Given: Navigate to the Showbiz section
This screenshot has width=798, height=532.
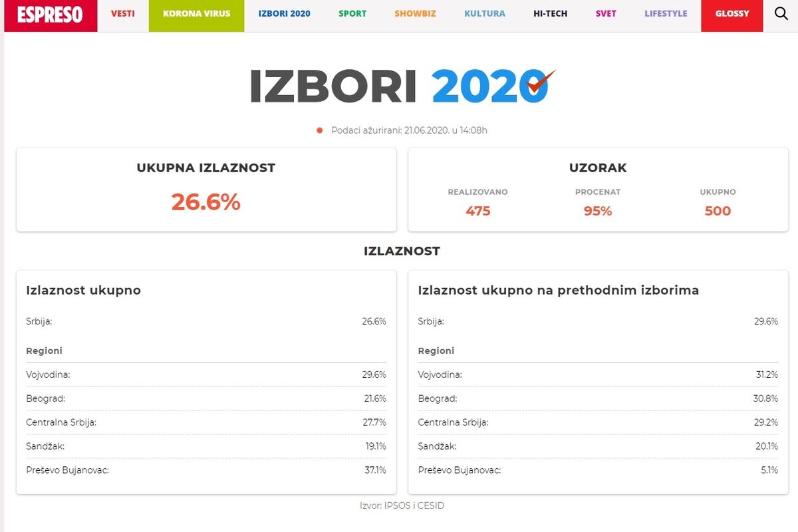Looking at the screenshot, I should [415, 14].
